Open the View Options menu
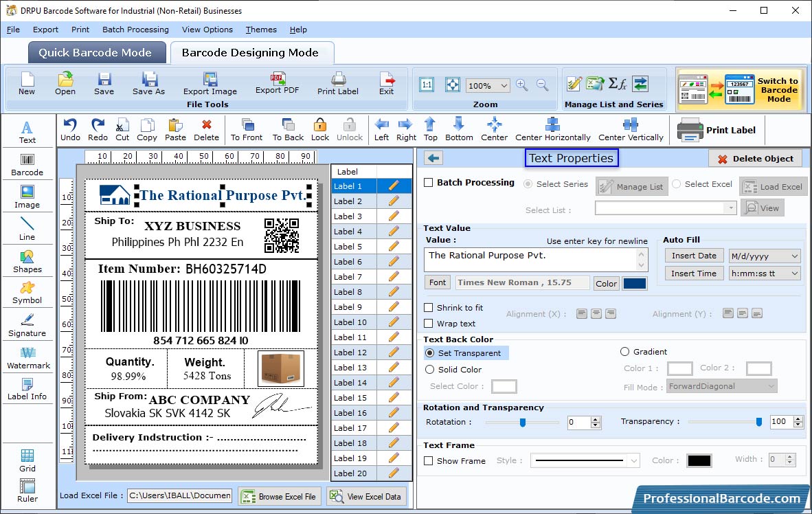This screenshot has height=514, width=812. point(207,30)
